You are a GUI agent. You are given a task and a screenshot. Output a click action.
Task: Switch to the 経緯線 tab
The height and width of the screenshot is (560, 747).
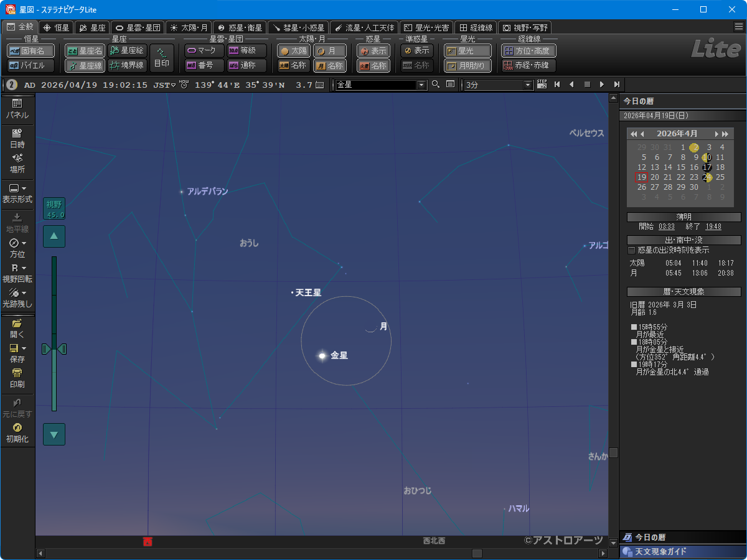(476, 27)
